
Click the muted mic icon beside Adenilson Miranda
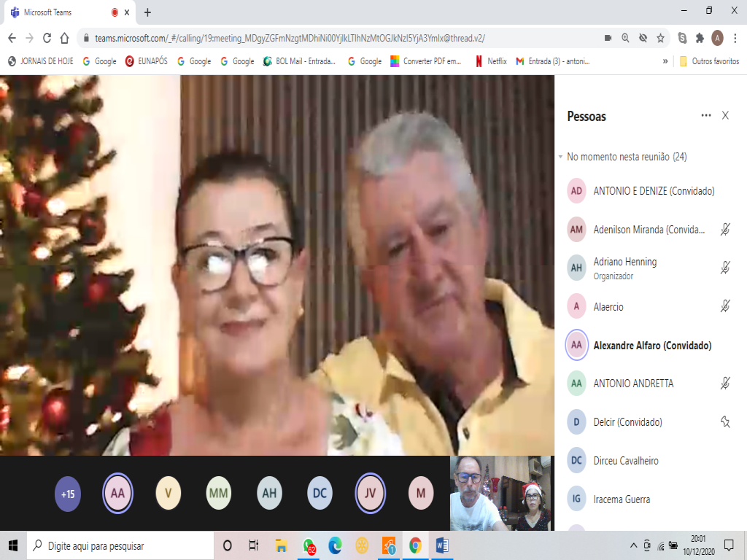[725, 230]
